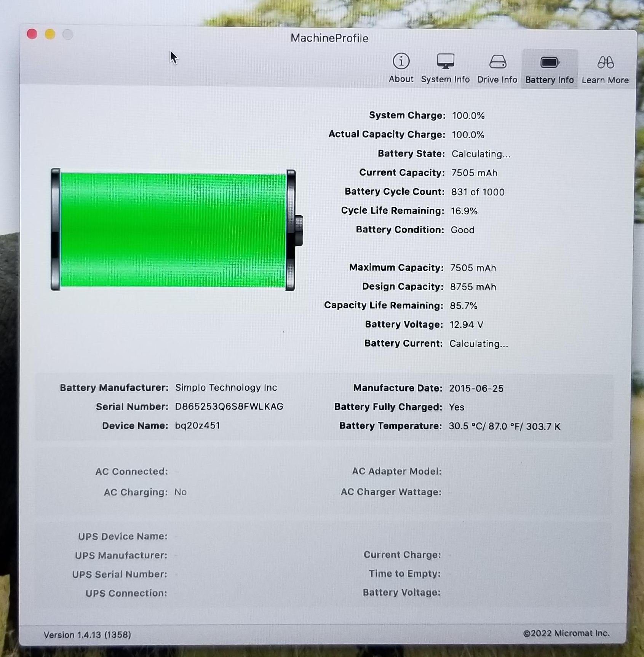Click the manufacture date 2015-06-25
644x657 pixels.
click(476, 388)
